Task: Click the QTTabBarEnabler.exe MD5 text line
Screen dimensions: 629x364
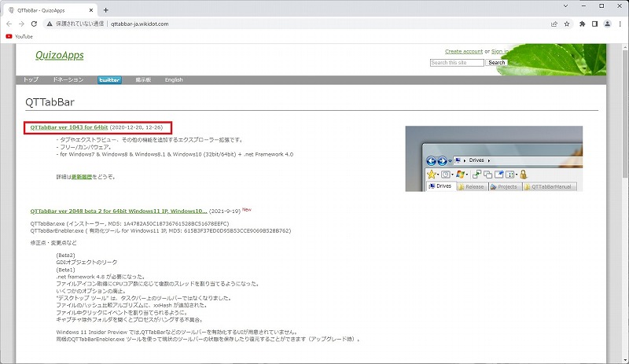Action: [x=160, y=231]
